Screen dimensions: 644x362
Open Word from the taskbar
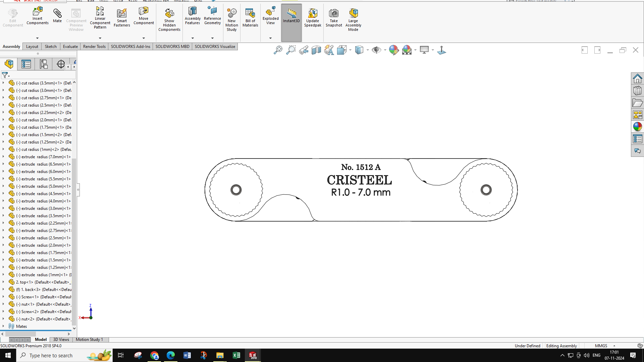coord(187,355)
